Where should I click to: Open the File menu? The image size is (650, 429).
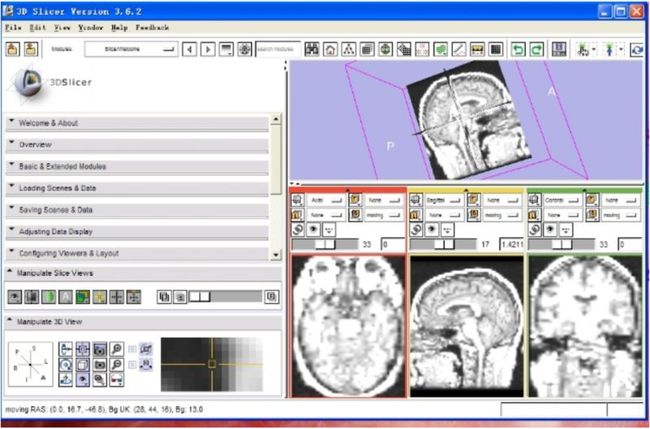point(13,27)
